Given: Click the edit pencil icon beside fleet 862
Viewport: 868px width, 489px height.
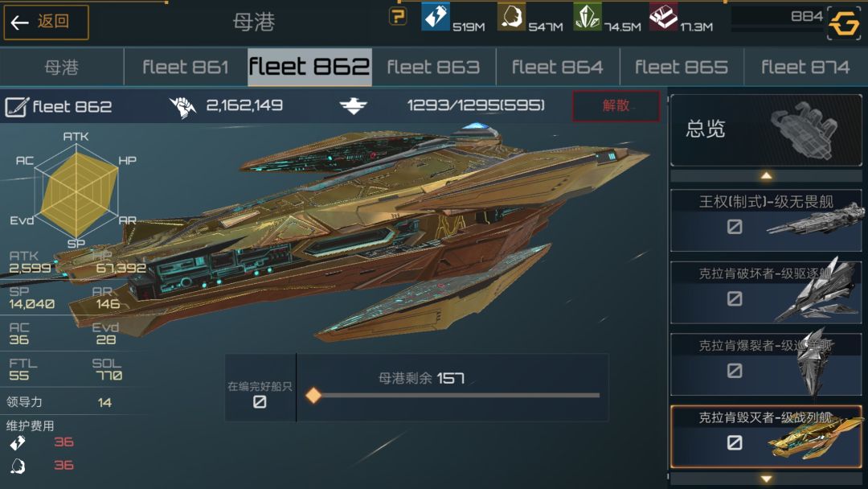Looking at the screenshot, I should (x=17, y=106).
